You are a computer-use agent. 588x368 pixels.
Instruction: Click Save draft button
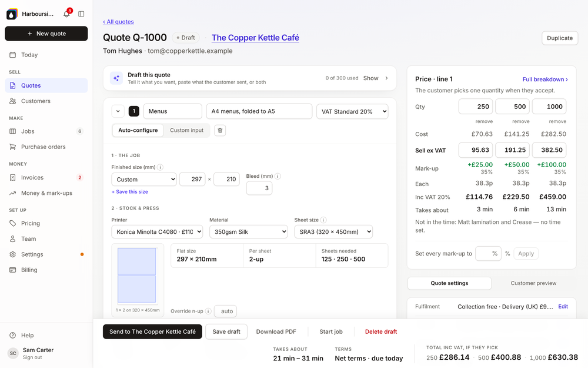(226, 331)
